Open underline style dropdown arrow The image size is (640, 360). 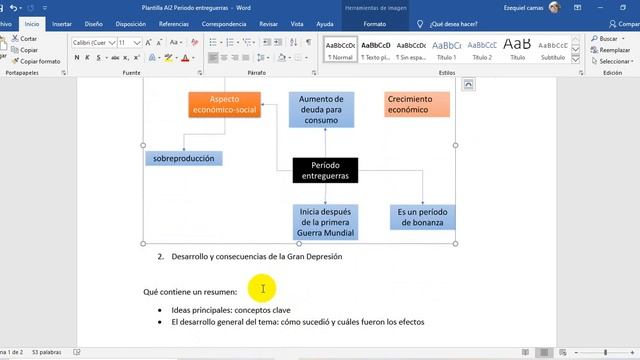[x=107, y=58]
